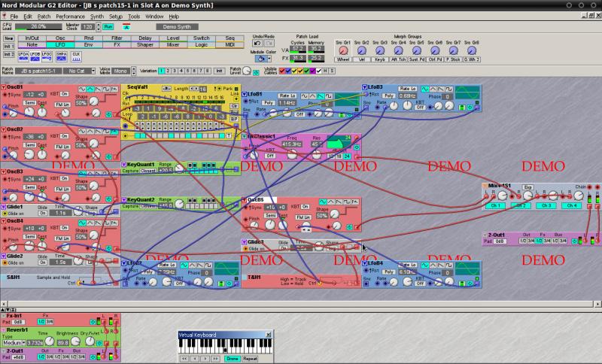Open the File menu

14,17
